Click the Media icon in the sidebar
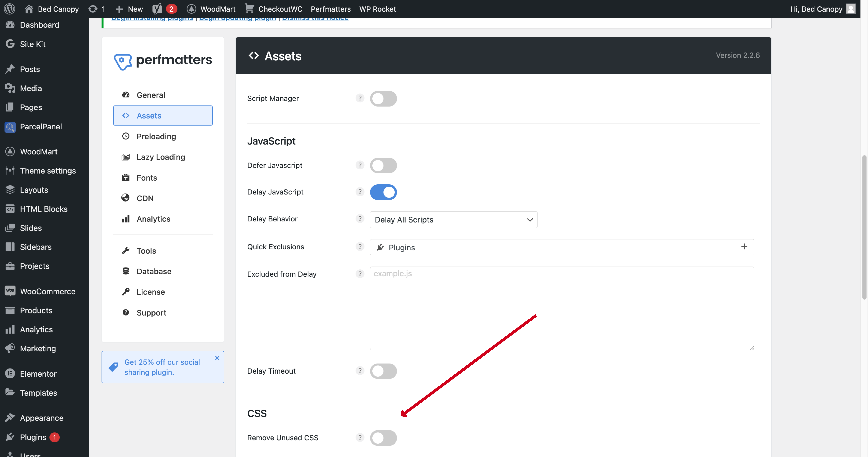Screen dimensions: 868x457 (10, 88)
